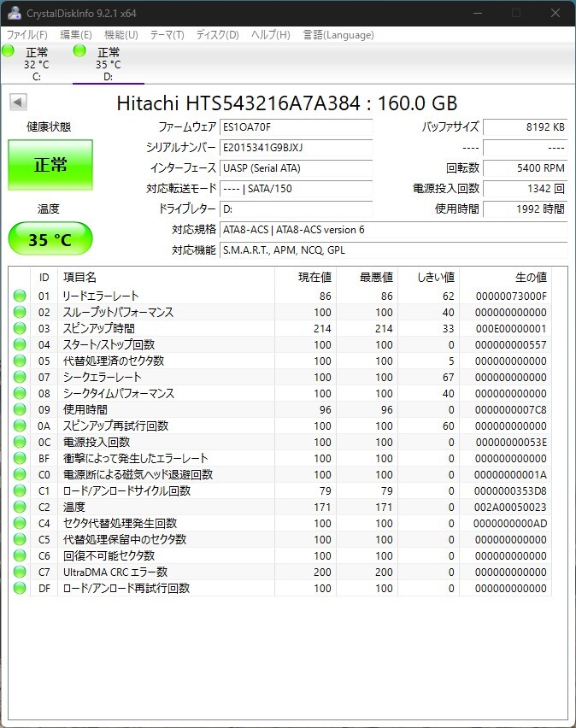The height and width of the screenshot is (728, 576).
Task: Close the CrystalDiskInfo window
Action: pyautogui.click(x=555, y=13)
